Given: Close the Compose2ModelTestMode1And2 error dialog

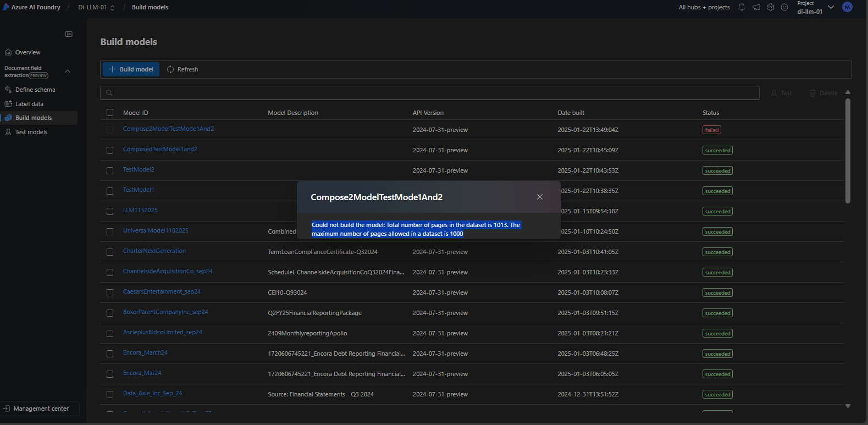Looking at the screenshot, I should (x=540, y=197).
